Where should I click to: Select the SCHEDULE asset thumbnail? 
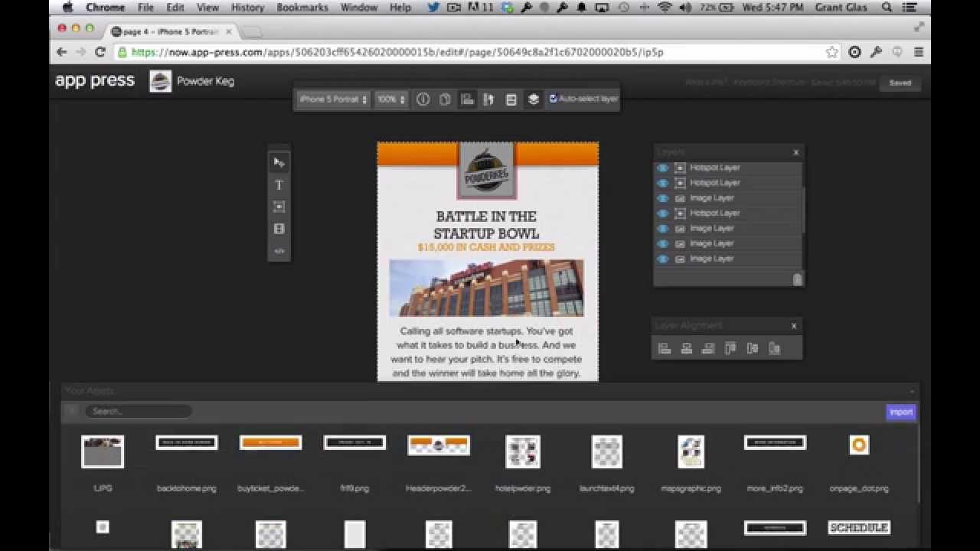tap(859, 527)
